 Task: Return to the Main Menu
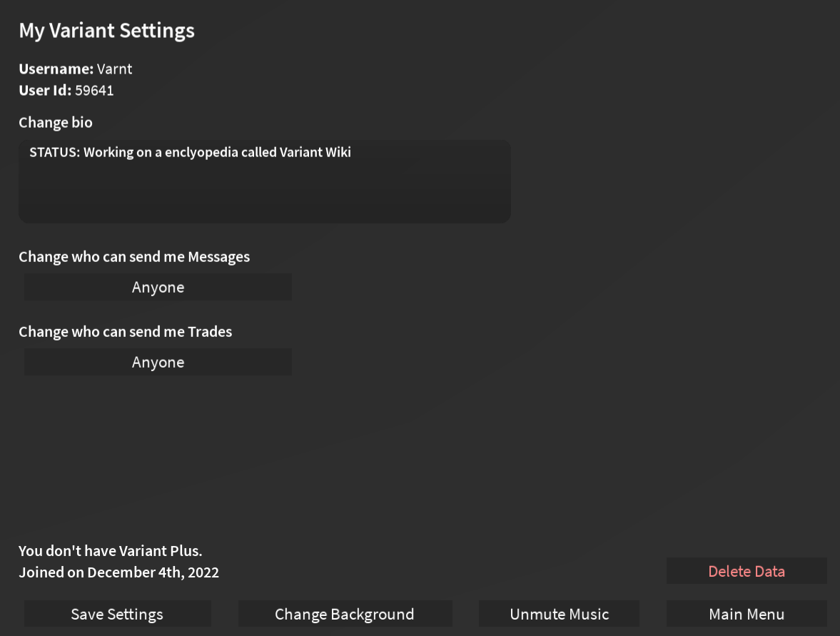click(747, 613)
